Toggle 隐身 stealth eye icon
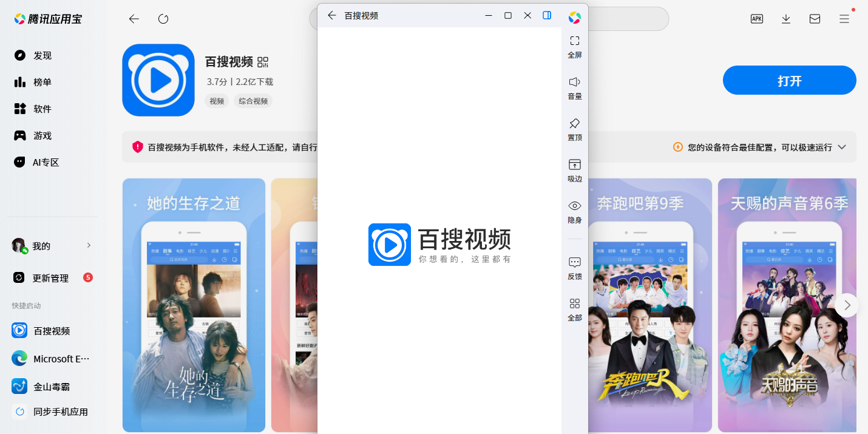The width and height of the screenshot is (868, 434). 575,212
